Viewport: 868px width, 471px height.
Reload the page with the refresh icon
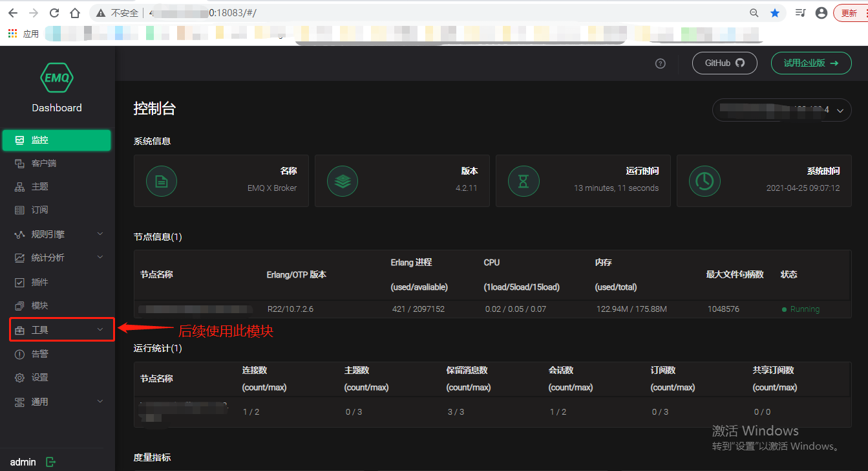[54, 13]
